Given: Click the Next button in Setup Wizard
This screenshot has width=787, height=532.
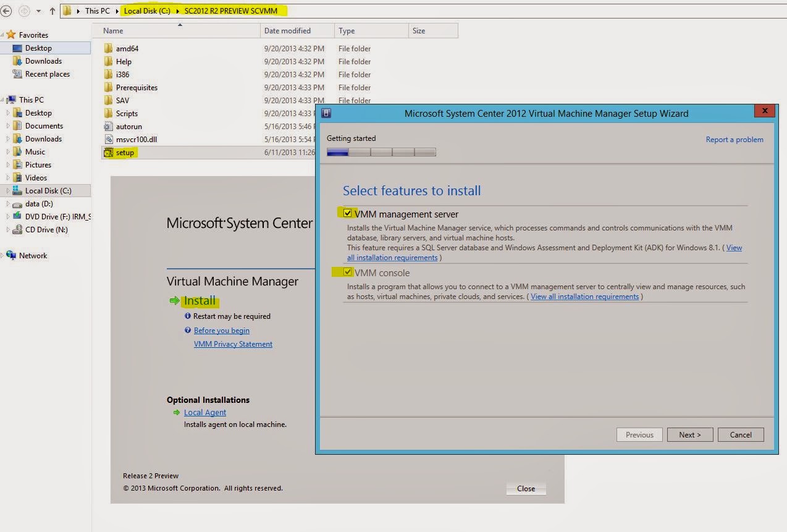Looking at the screenshot, I should (690, 434).
